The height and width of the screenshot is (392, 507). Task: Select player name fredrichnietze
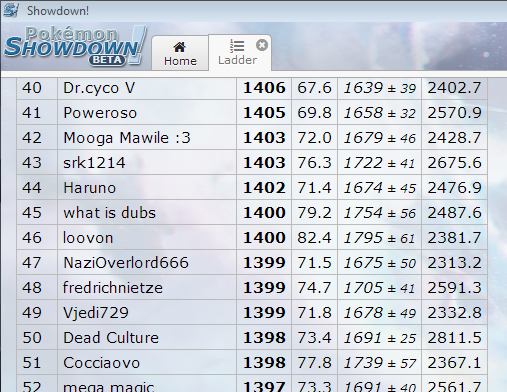pyautogui.click(x=113, y=288)
